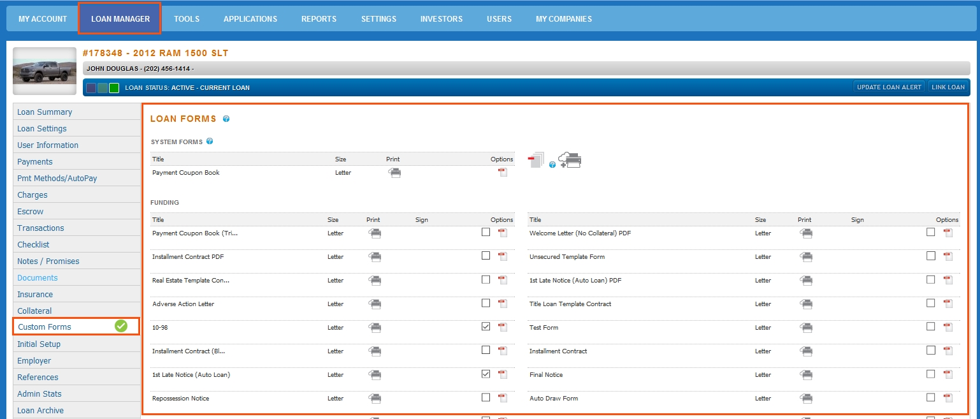Viewport: 980px width, 419px height.
Task: Tick the Welcome Letter (No Collateral) PDF checkbox
Action: [931, 232]
